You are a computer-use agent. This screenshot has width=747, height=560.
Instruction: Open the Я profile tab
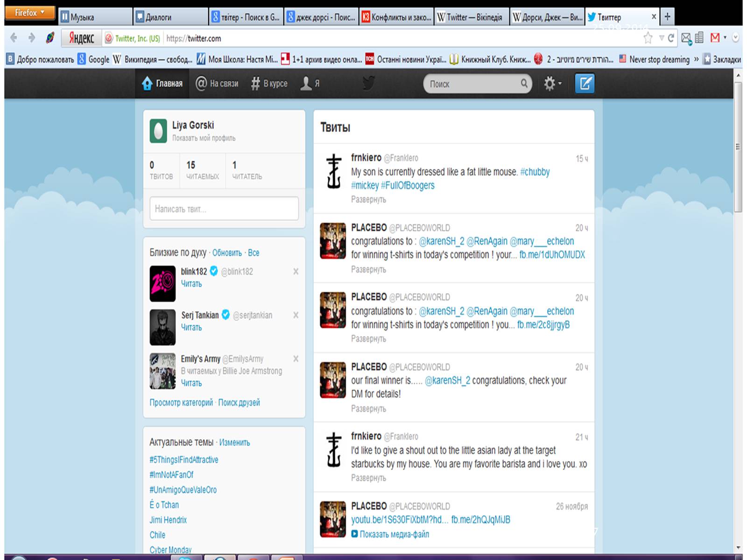[x=310, y=84]
